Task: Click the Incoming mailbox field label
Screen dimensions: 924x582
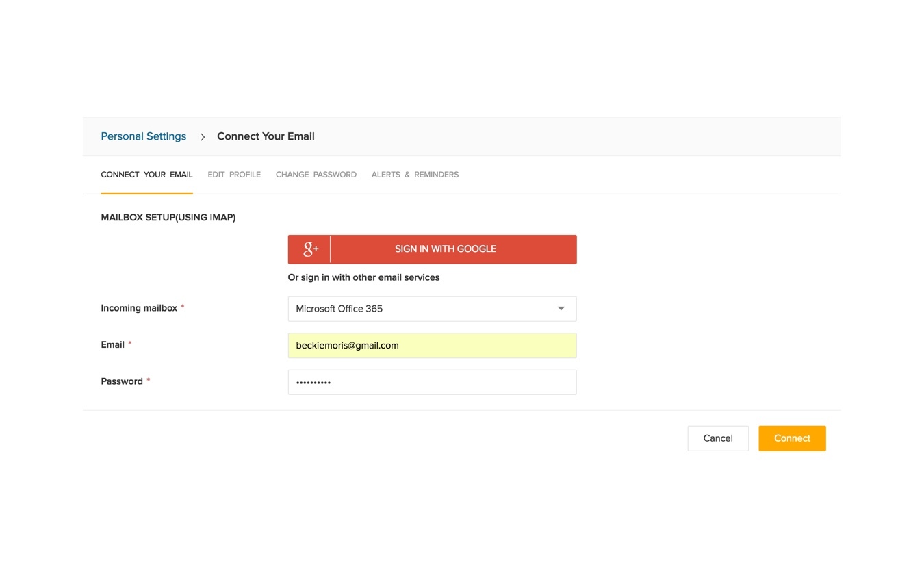Action: [138, 308]
